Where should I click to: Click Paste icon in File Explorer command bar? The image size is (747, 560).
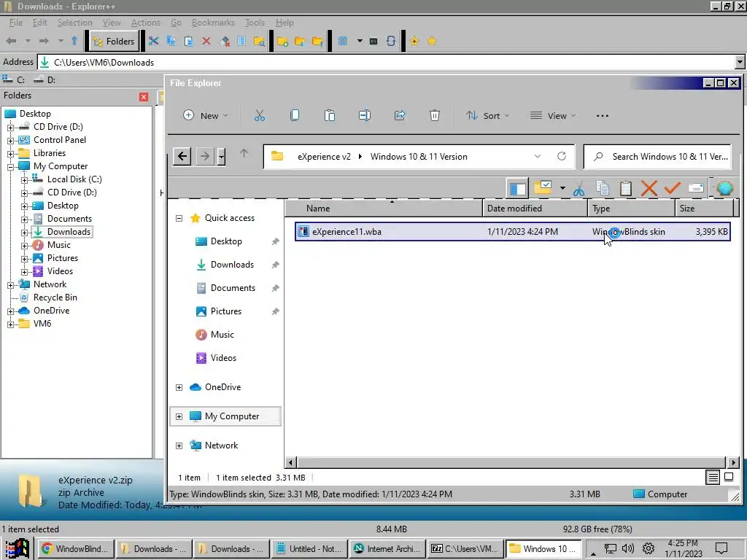coord(330,116)
